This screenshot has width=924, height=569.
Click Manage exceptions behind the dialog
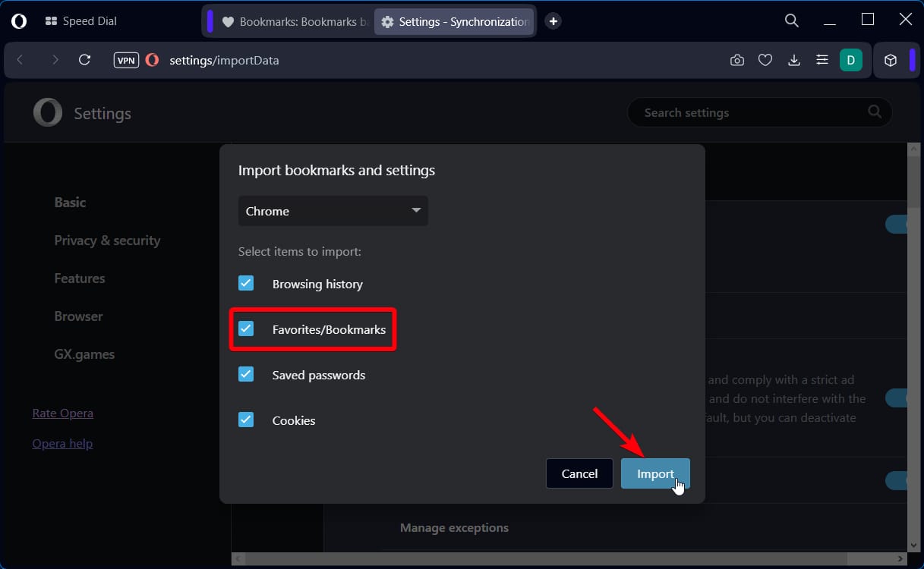point(454,527)
